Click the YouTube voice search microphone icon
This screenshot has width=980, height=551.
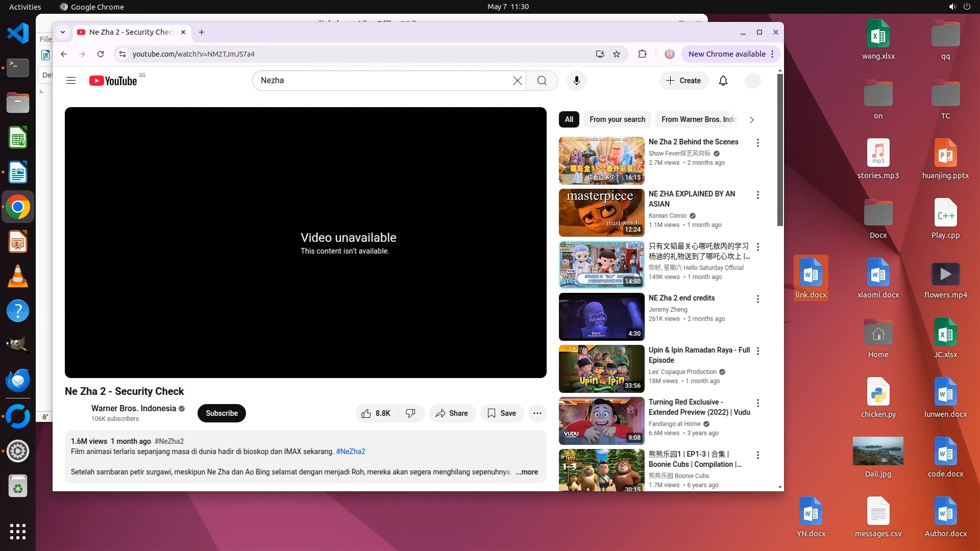(576, 81)
